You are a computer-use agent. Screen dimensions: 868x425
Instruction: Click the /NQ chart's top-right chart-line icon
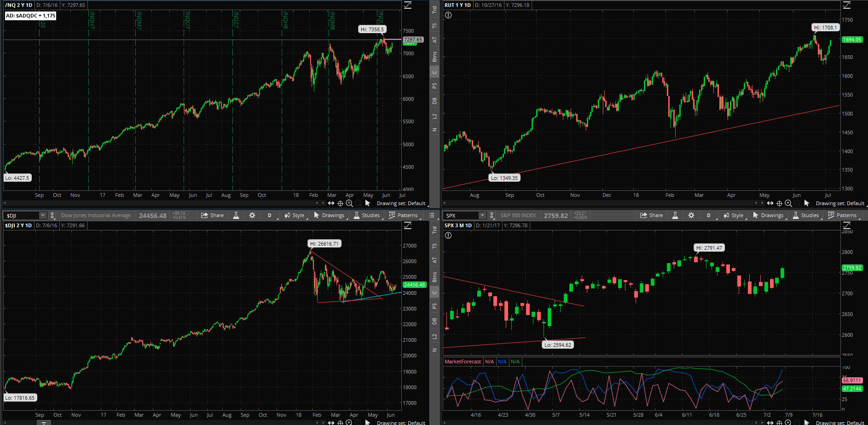(408, 5)
